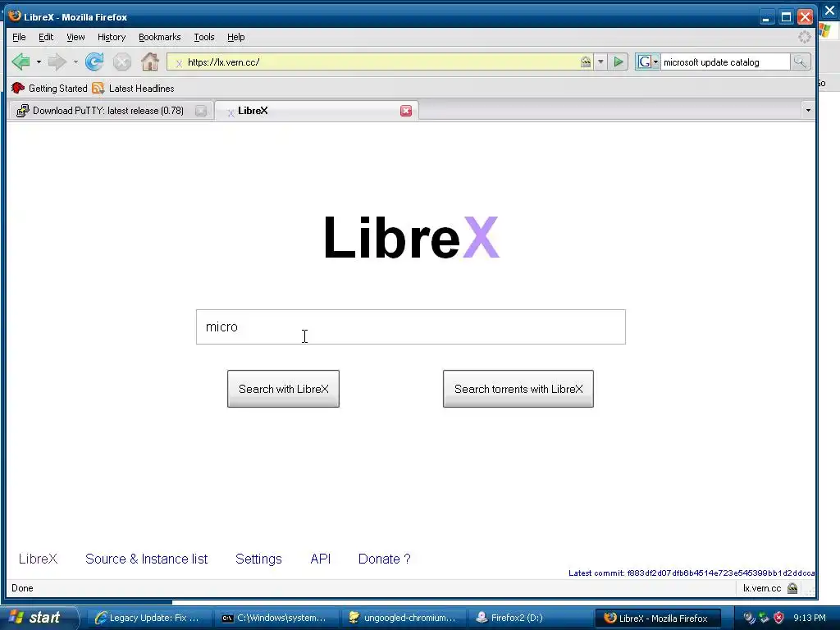Open the API footer link
Screen dimensions: 840x630
click(x=321, y=559)
